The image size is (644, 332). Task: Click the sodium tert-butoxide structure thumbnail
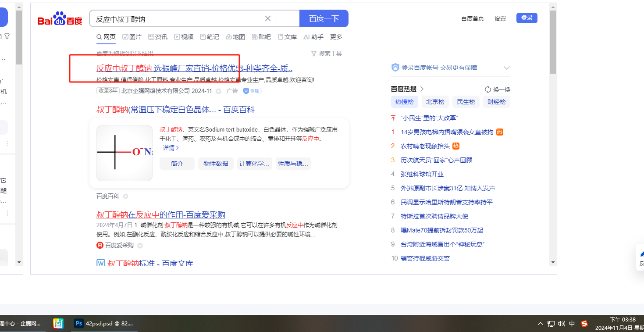[x=125, y=153]
